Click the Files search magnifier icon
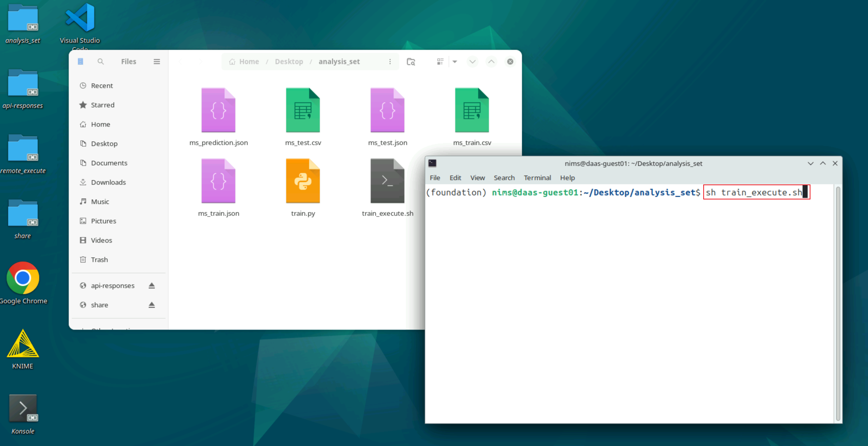This screenshot has height=446, width=868. pyautogui.click(x=100, y=62)
